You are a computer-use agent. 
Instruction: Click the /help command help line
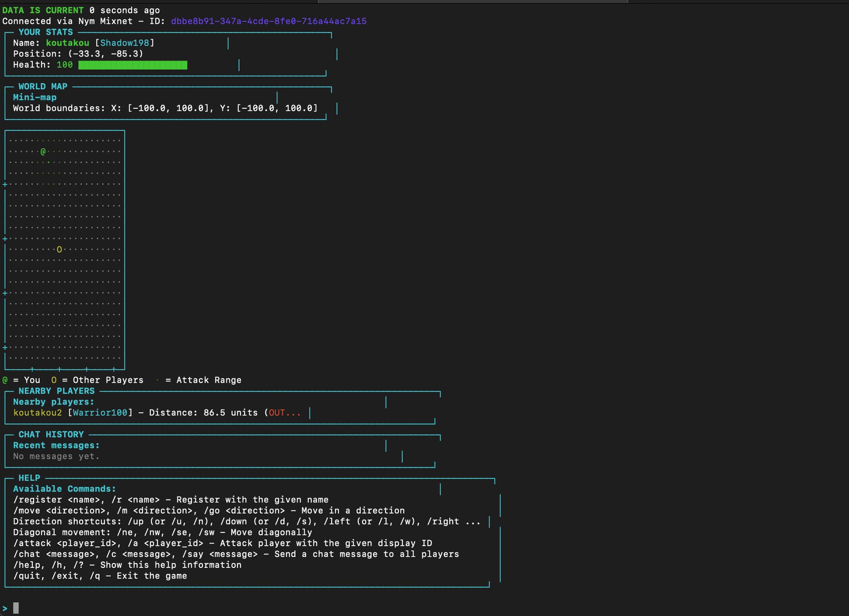click(x=127, y=565)
